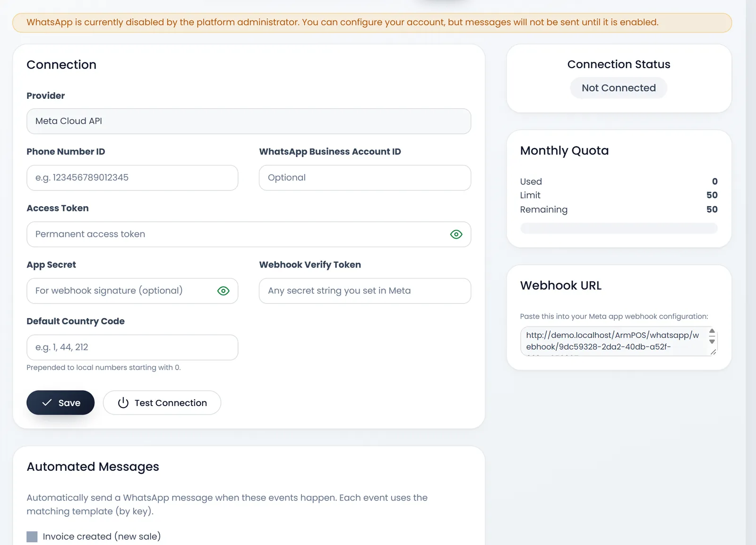This screenshot has height=545, width=756.
Task: Focus the Webhook Verify Token field
Action: coord(365,291)
